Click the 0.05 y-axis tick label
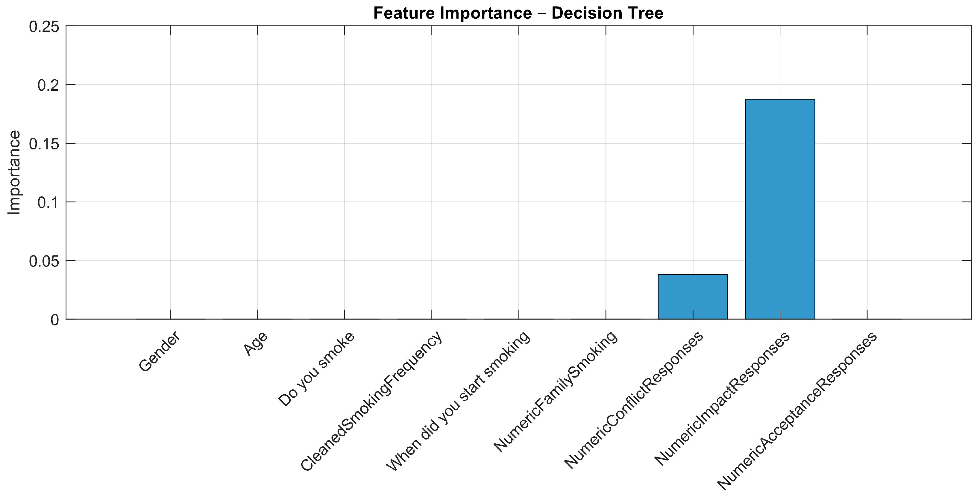The height and width of the screenshot is (500, 980). coord(44,261)
